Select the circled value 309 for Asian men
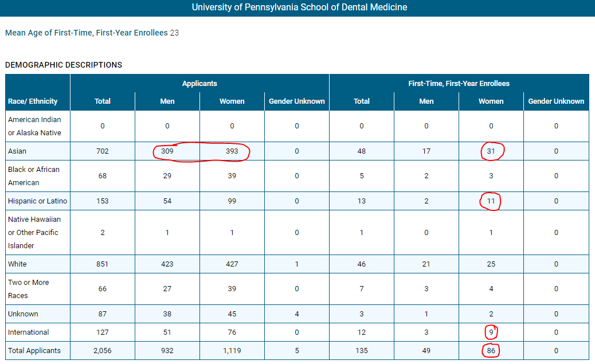The height and width of the screenshot is (364, 595). tap(167, 151)
